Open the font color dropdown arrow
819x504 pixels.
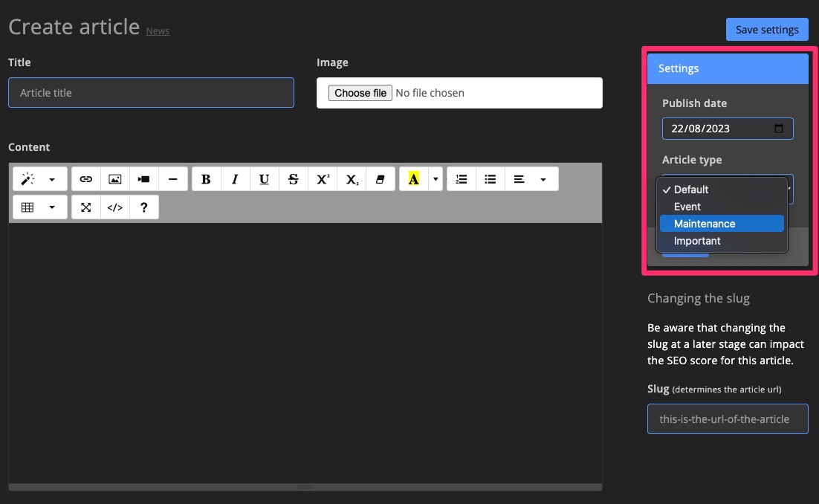(436, 178)
